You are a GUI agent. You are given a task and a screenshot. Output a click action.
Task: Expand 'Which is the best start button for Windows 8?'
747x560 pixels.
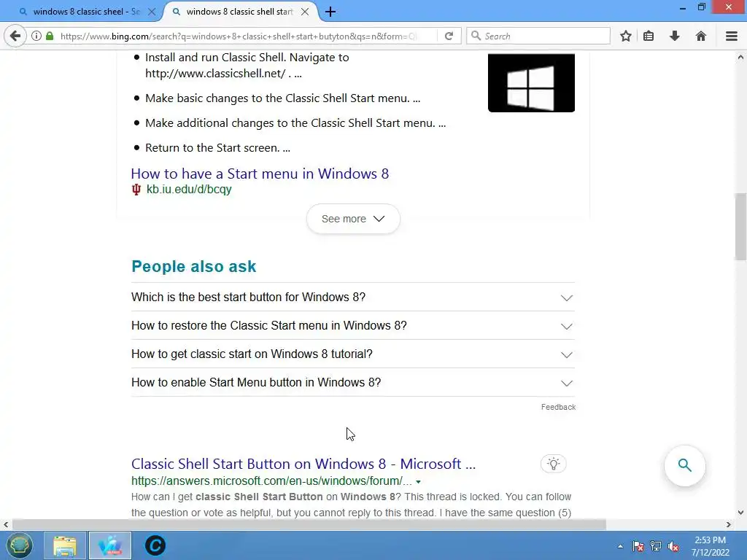coord(353,297)
